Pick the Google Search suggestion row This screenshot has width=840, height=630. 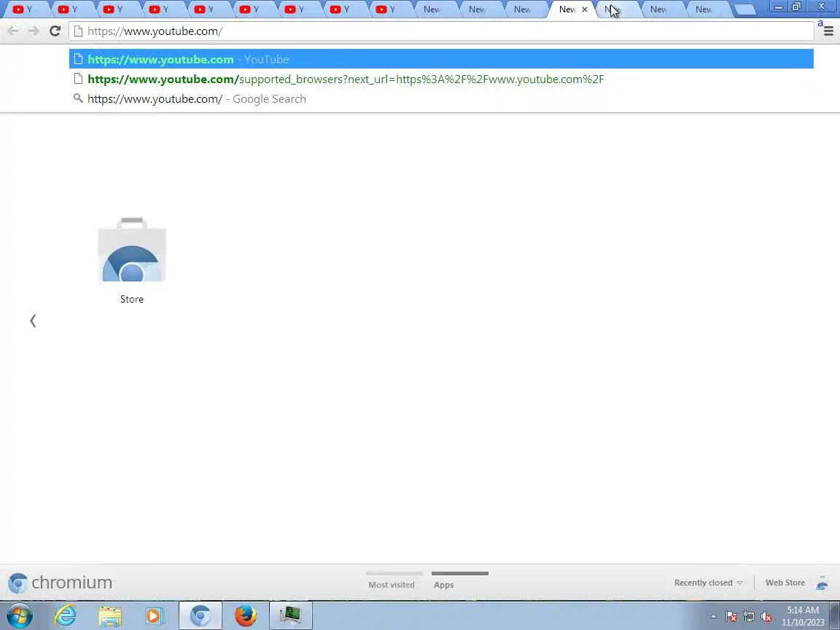[441, 98]
